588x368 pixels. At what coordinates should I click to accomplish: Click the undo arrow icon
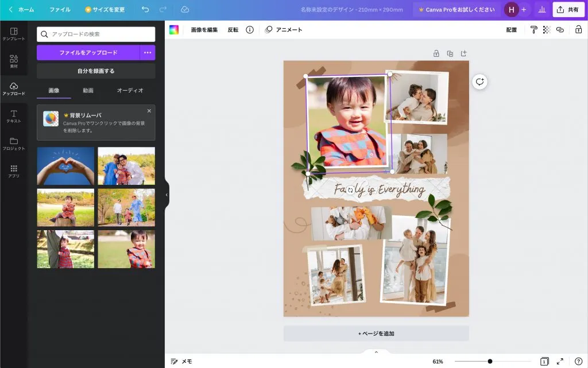pyautogui.click(x=145, y=9)
